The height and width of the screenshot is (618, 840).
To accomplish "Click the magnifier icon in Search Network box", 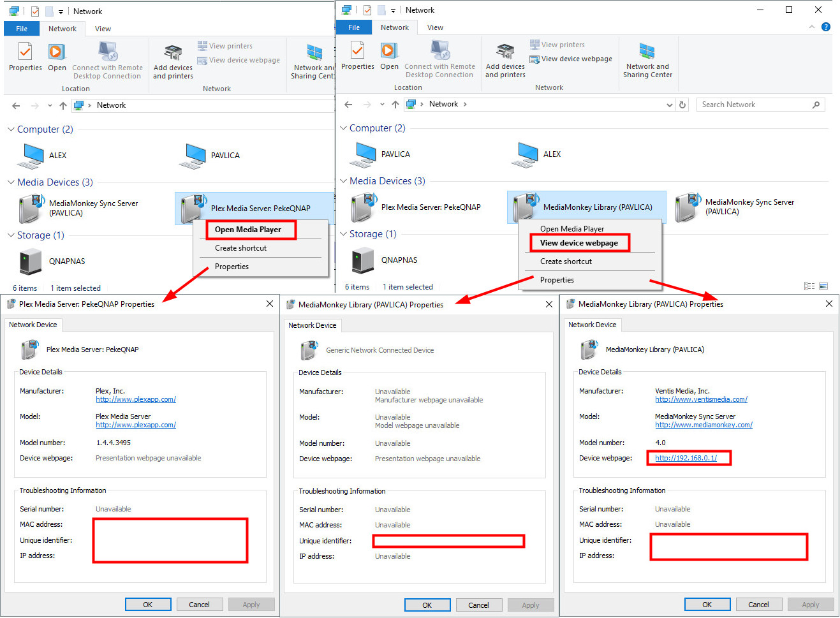I will pos(816,105).
